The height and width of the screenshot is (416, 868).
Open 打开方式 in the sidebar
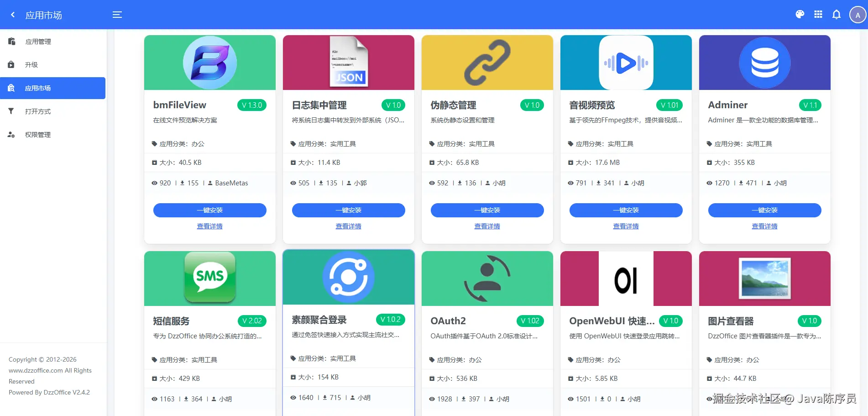[53, 111]
